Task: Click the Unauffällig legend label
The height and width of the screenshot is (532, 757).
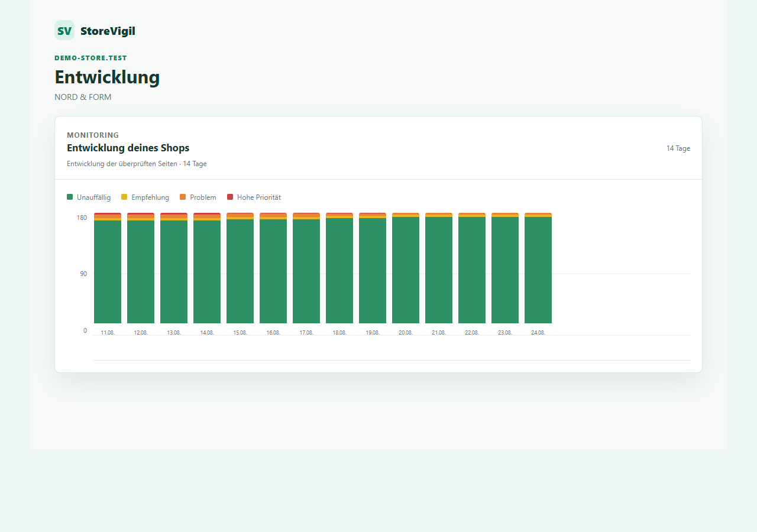Action: 93,197
